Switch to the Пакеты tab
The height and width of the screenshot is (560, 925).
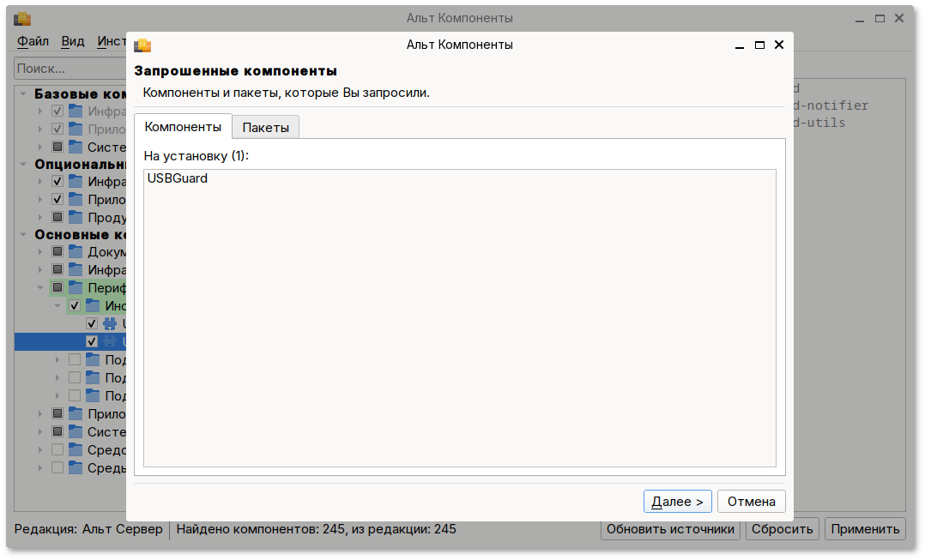pos(265,127)
